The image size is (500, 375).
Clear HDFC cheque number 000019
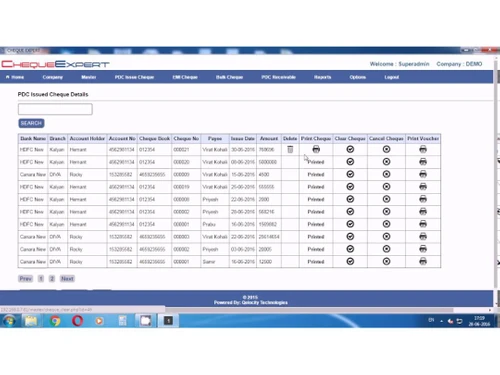pyautogui.click(x=350, y=187)
